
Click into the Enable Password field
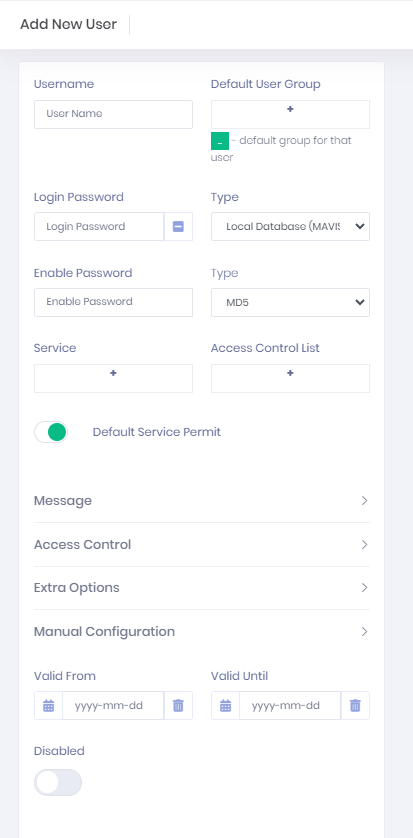[x=113, y=302]
